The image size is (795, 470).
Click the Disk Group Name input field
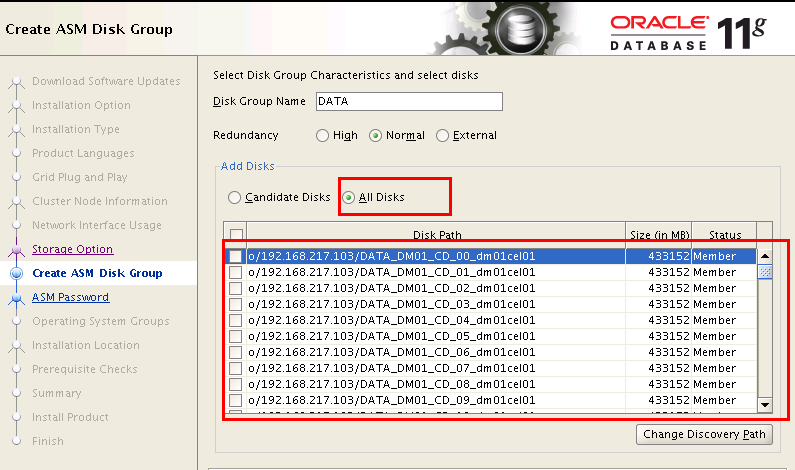tap(409, 101)
